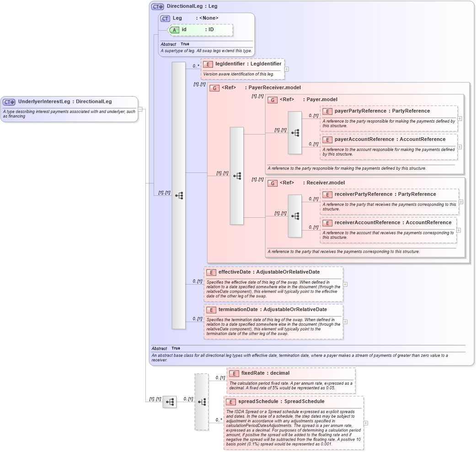The width and height of the screenshot is (476, 452).
Task: Select the G icon of Receiver.model group
Action: [x=273, y=183]
